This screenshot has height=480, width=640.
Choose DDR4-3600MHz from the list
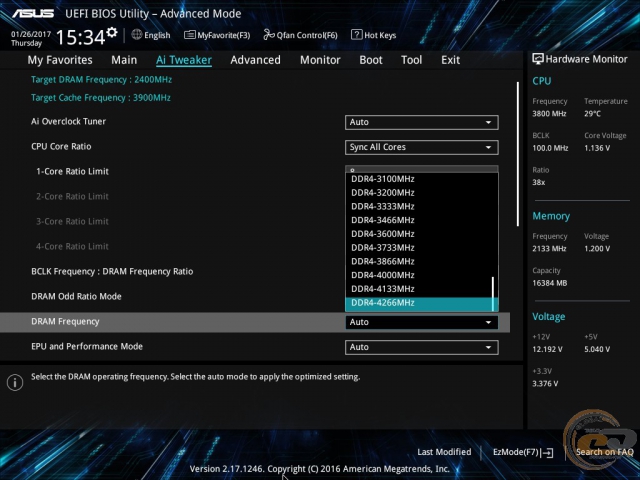[418, 234]
